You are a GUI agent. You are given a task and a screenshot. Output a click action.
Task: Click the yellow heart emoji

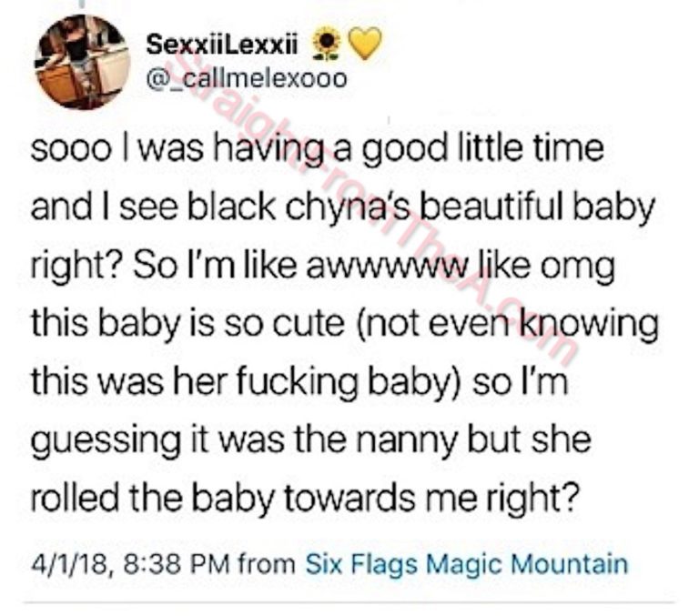362,42
